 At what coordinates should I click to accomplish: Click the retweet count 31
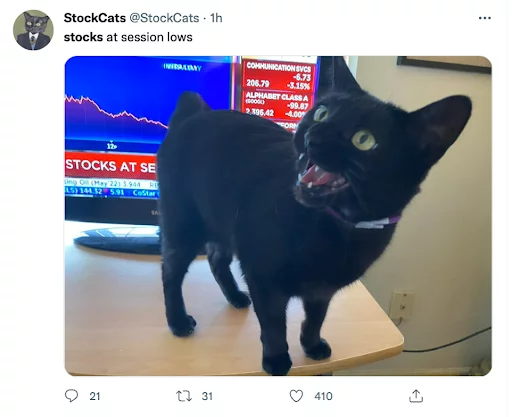click(207, 396)
